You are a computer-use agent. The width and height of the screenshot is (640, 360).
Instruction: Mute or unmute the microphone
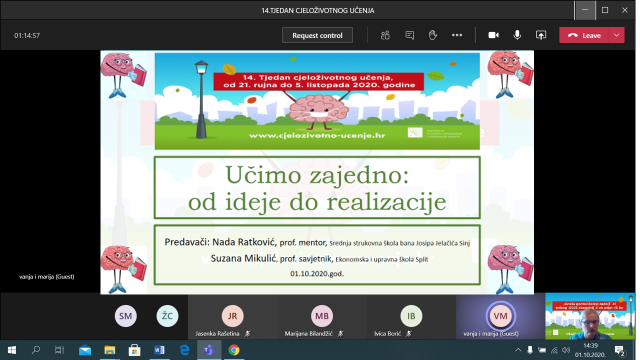(x=517, y=36)
